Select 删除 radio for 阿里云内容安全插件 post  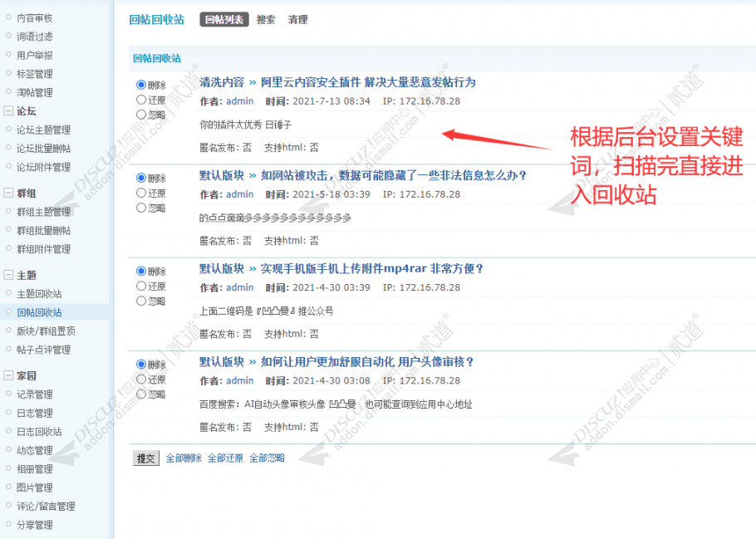tap(140, 85)
